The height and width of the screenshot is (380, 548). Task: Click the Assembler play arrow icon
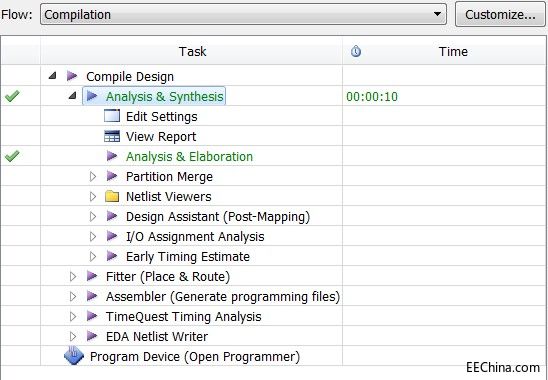(92, 296)
